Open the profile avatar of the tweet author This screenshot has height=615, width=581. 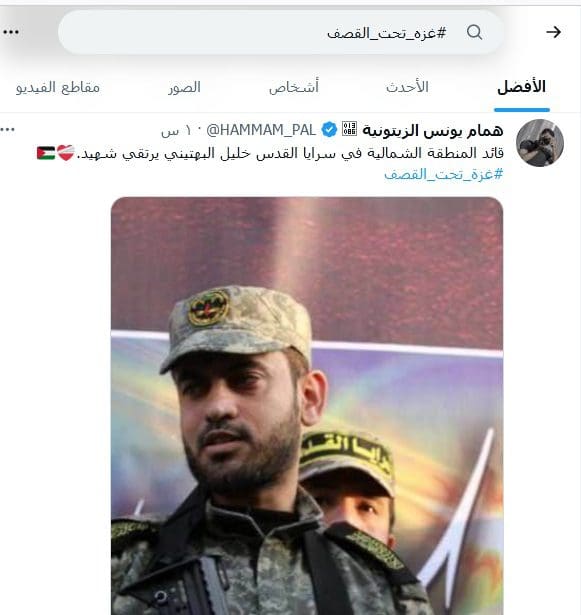pos(540,143)
